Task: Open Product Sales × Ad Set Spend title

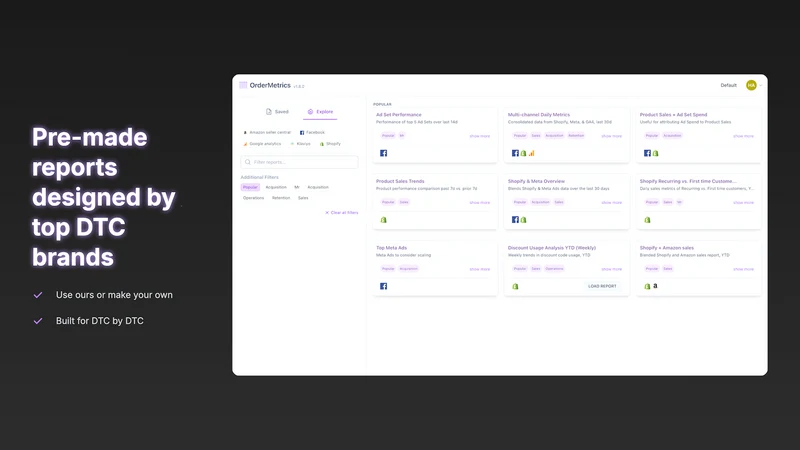Action: click(673, 115)
